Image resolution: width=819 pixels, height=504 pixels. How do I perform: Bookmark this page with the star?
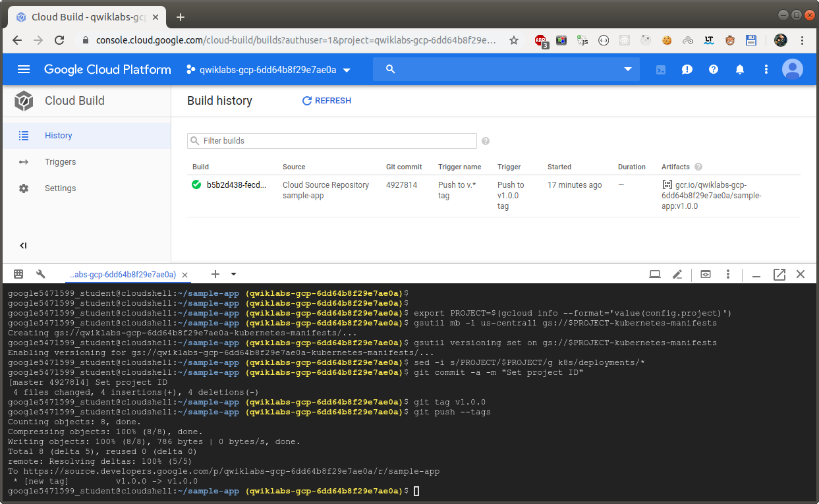pyautogui.click(x=514, y=40)
